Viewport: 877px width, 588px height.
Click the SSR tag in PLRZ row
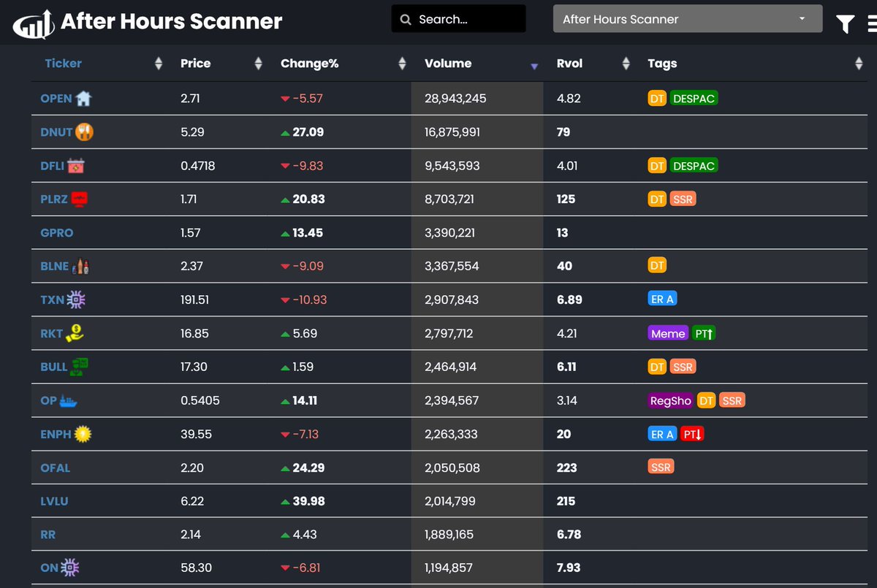tap(683, 199)
